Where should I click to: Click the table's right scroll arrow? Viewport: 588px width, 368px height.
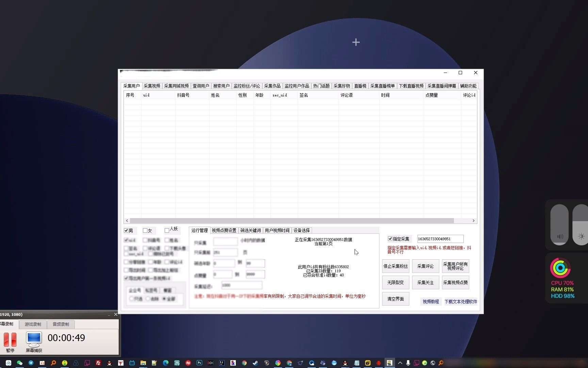pyautogui.click(x=473, y=221)
